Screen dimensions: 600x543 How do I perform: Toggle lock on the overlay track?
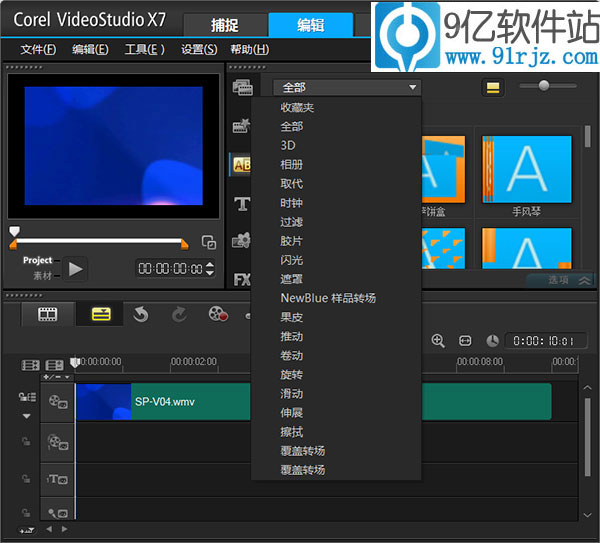(x=26, y=441)
